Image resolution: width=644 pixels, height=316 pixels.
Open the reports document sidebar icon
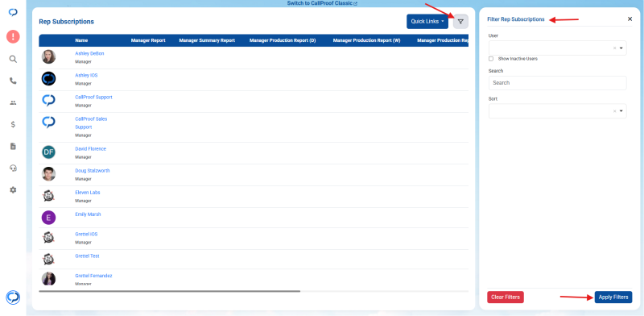[13, 146]
